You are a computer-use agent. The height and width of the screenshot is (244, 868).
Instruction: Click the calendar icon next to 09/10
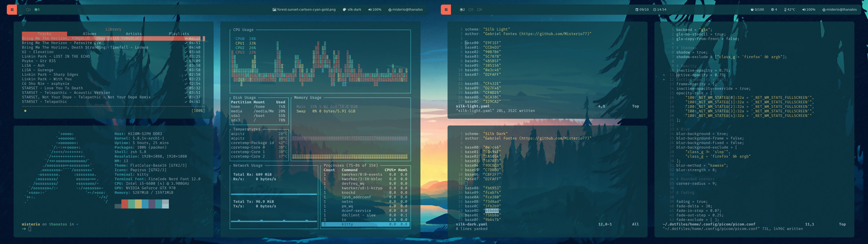pos(637,9)
